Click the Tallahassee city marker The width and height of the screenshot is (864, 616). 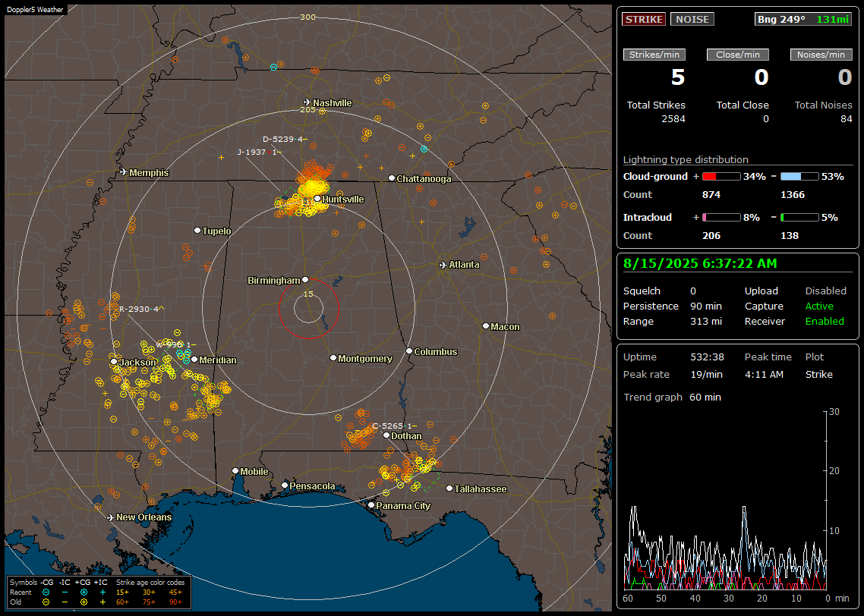point(449,489)
